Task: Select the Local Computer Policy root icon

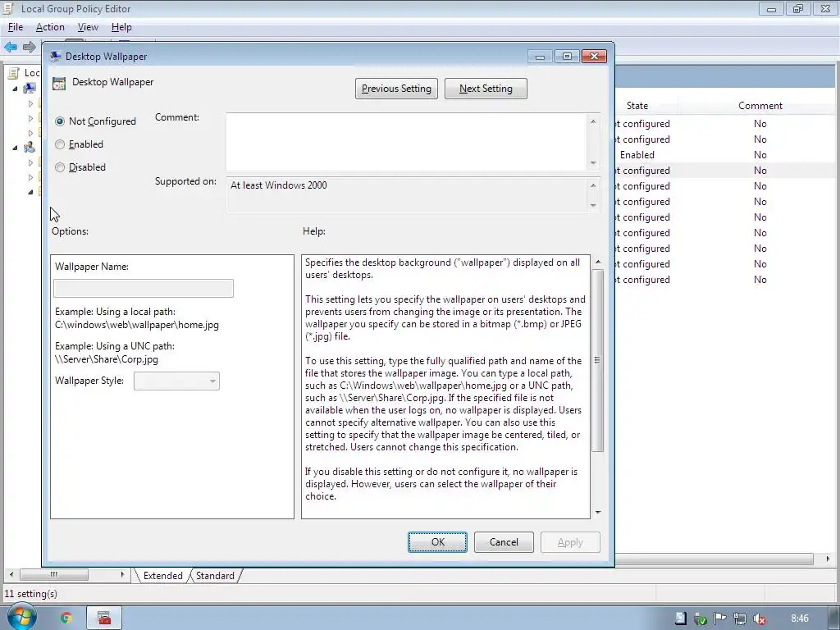Action: coord(14,73)
